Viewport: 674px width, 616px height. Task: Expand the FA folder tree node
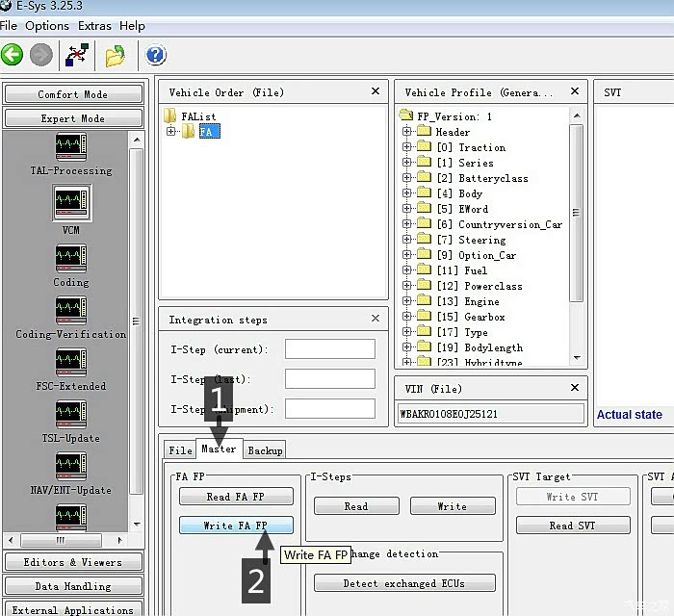171,132
